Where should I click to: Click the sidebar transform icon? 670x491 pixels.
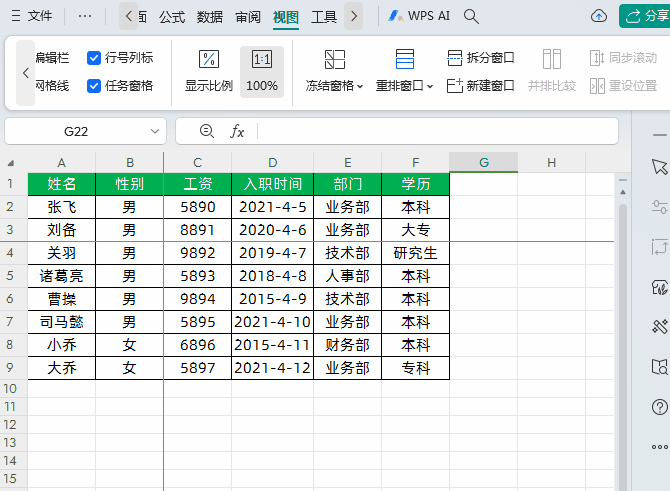tap(660, 247)
